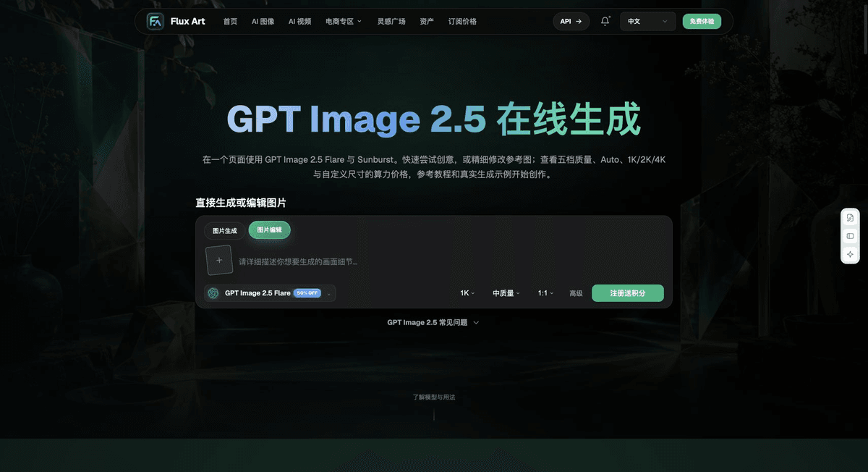Open the AI 视频 nav item
This screenshot has height=472, width=868.
[x=299, y=21]
